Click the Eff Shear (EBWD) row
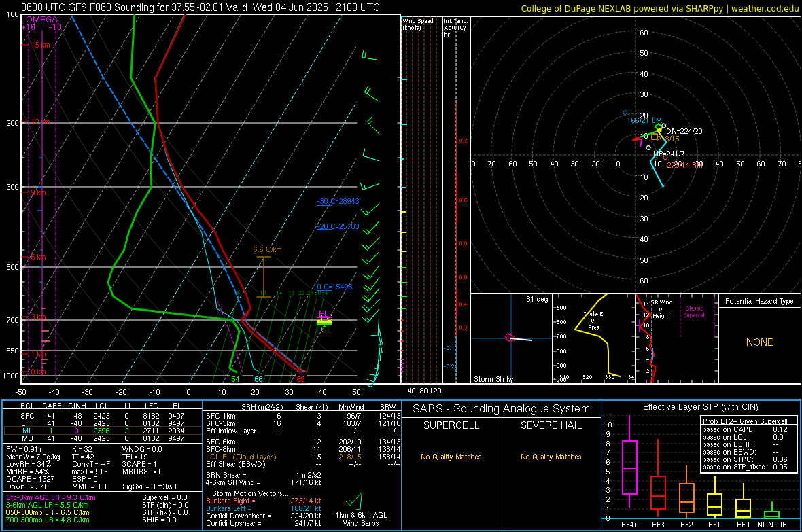The height and width of the screenshot is (532, 802). point(303,464)
